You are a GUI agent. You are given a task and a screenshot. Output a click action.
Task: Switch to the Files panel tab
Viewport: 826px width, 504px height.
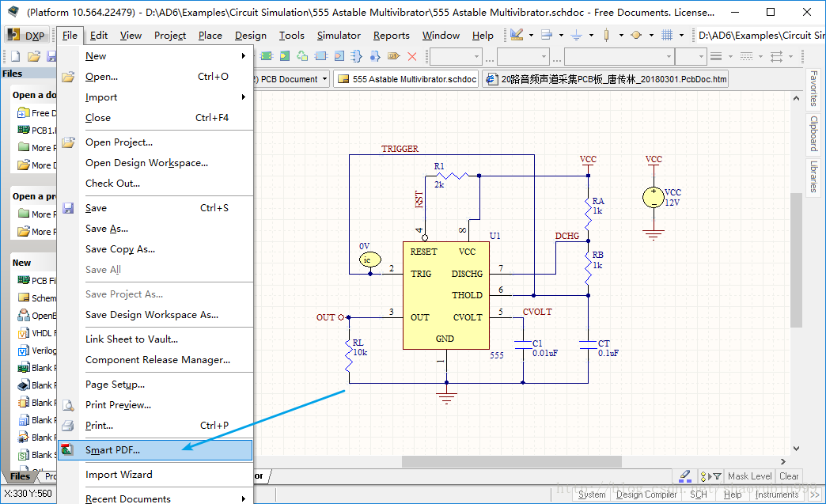pos(20,476)
